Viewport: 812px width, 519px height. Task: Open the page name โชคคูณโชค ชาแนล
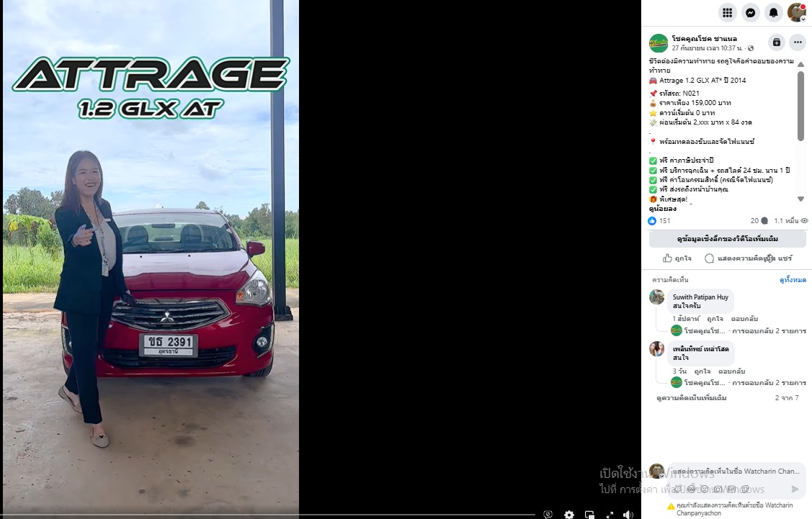click(705, 38)
